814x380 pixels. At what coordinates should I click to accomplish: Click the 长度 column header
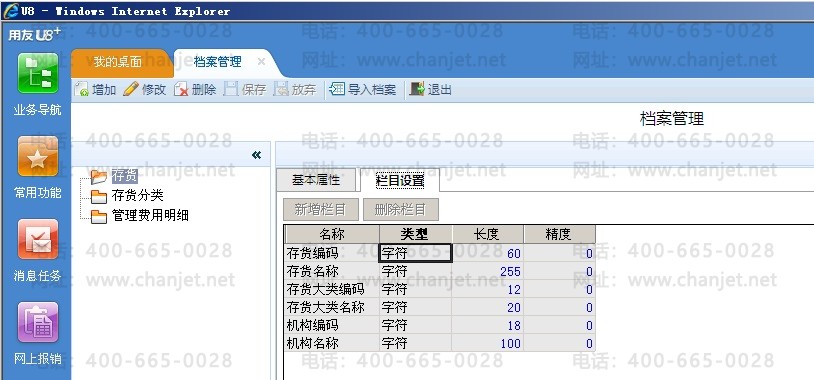click(x=487, y=234)
